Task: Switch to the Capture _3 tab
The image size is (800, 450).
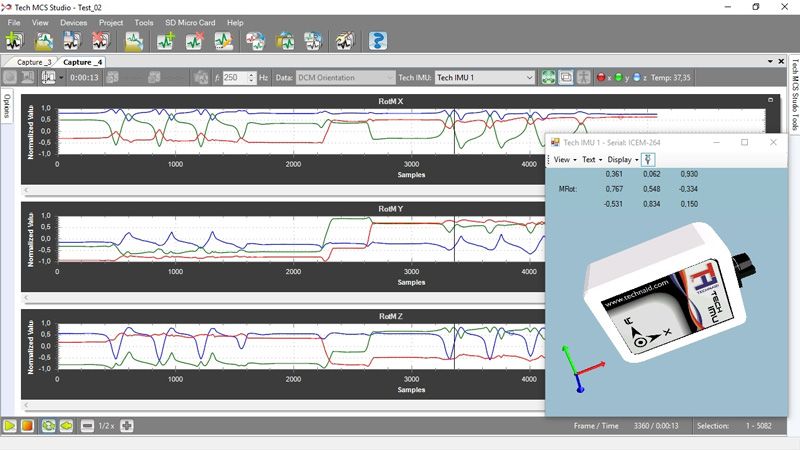Action: click(x=33, y=62)
